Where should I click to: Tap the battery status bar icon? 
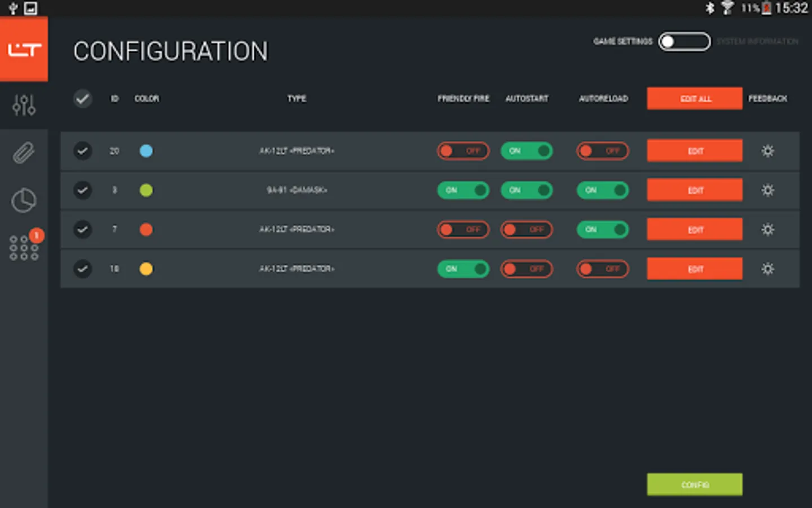(766, 8)
